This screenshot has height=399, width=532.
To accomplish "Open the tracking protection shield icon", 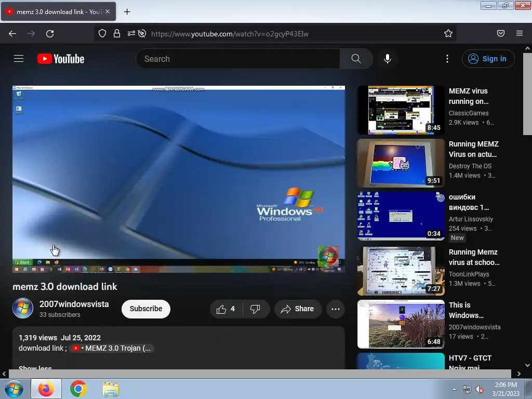I will click(102, 33).
